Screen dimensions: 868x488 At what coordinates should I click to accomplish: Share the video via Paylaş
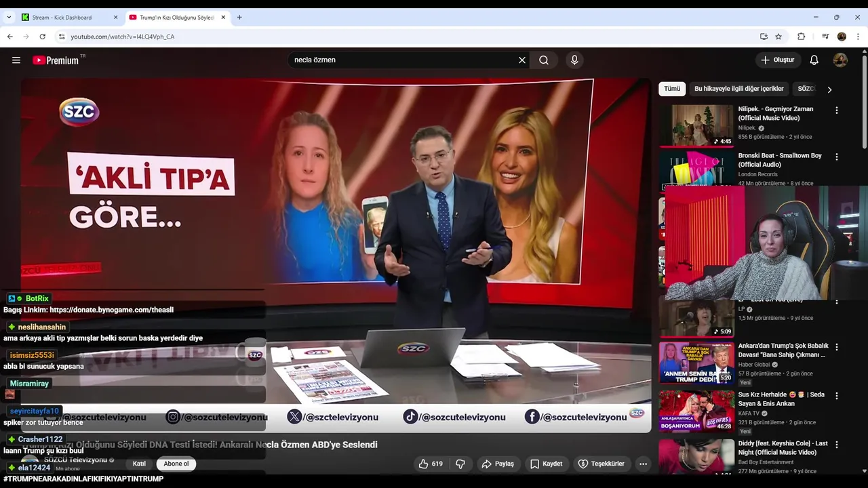tap(498, 464)
